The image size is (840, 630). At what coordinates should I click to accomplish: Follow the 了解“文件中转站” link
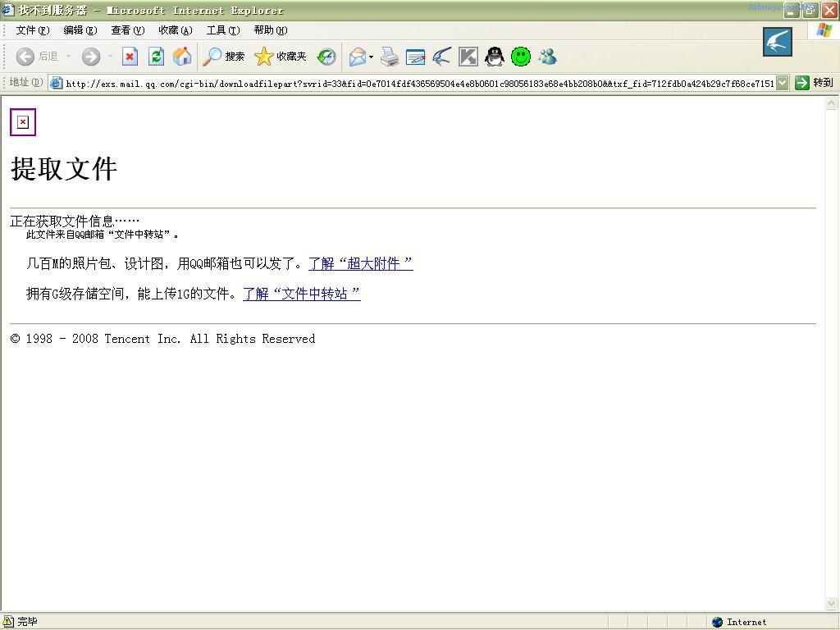pos(301,294)
